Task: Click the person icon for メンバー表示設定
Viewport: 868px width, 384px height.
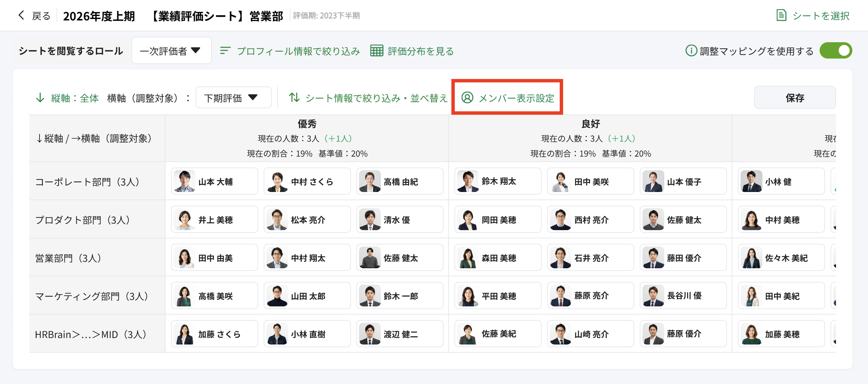Action: [x=467, y=98]
